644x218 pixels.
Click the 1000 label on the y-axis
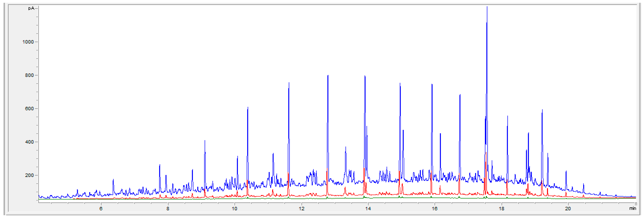[28, 42]
